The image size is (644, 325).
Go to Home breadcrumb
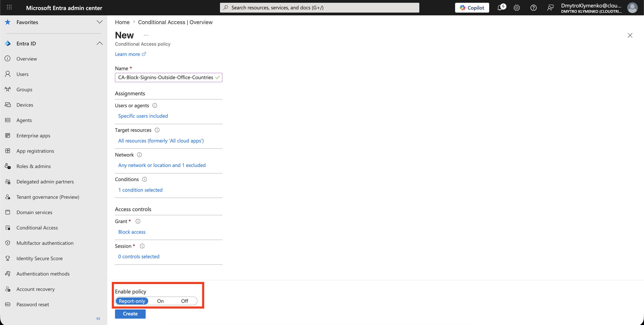122,22
